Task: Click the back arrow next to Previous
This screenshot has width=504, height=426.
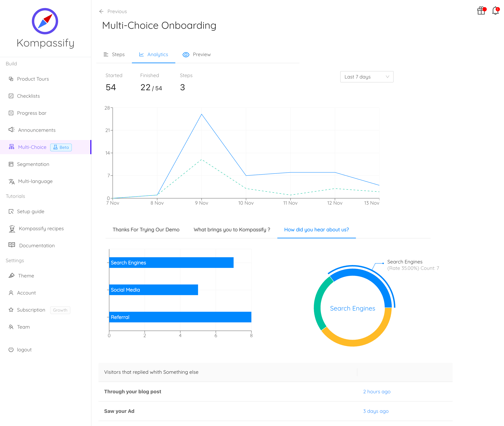Action: tap(101, 11)
